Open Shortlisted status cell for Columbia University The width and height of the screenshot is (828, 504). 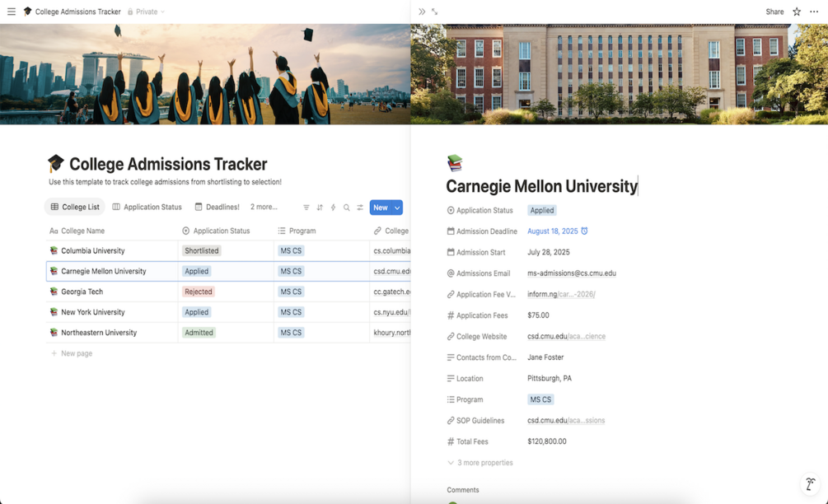point(201,250)
